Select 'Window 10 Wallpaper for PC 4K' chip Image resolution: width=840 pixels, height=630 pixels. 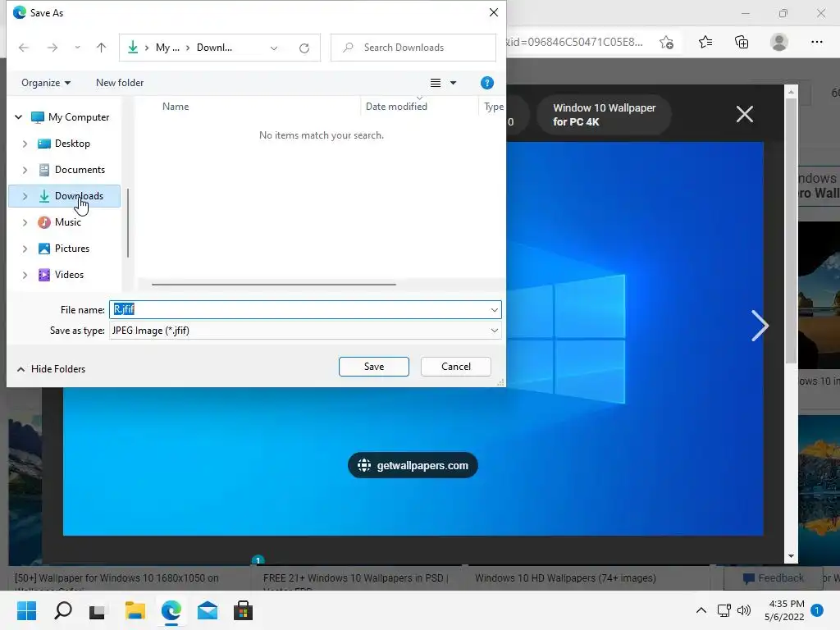pyautogui.click(x=604, y=115)
